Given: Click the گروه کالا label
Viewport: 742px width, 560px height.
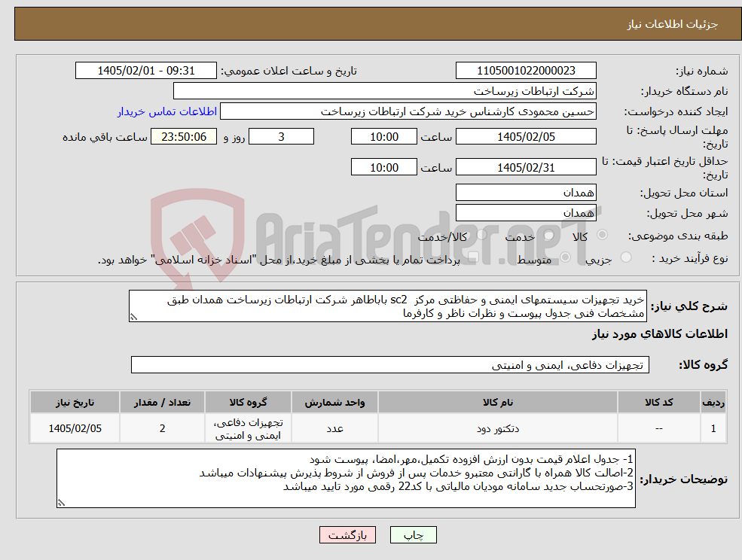Looking at the screenshot, I should [x=703, y=365].
